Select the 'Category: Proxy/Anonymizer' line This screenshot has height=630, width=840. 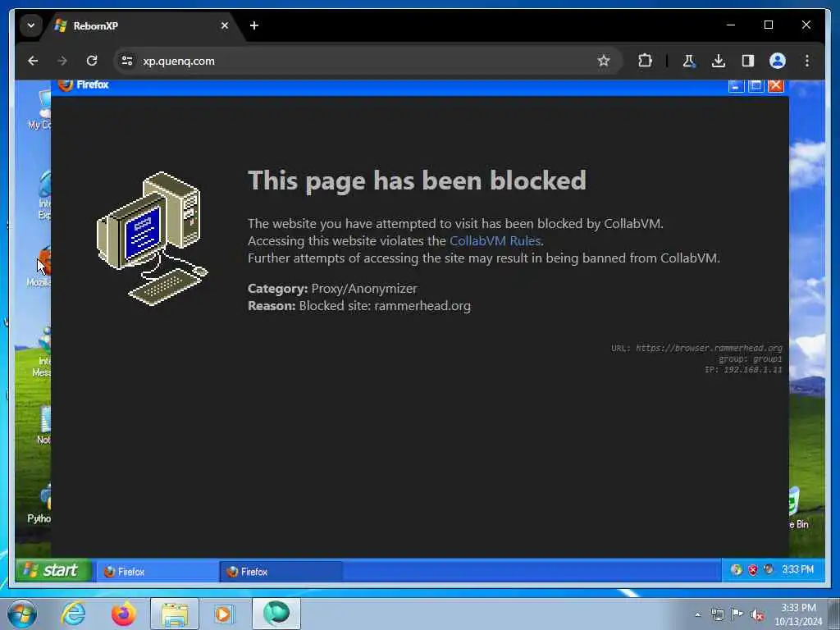click(x=332, y=289)
